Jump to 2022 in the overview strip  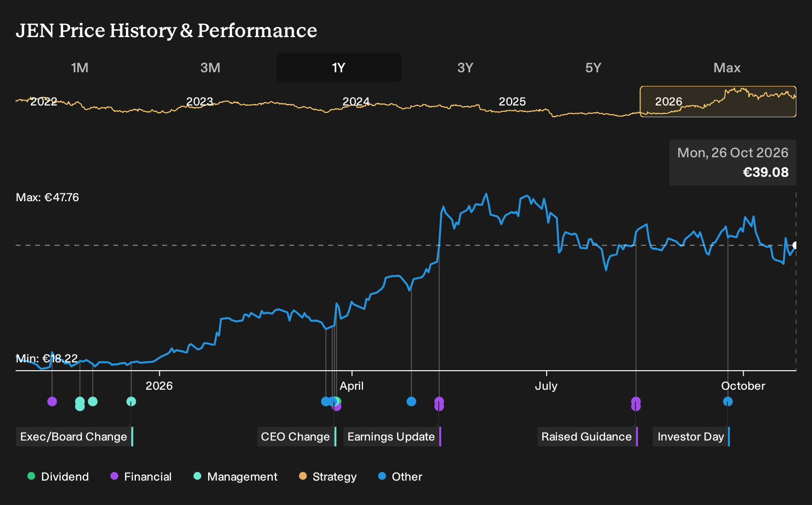coord(44,102)
